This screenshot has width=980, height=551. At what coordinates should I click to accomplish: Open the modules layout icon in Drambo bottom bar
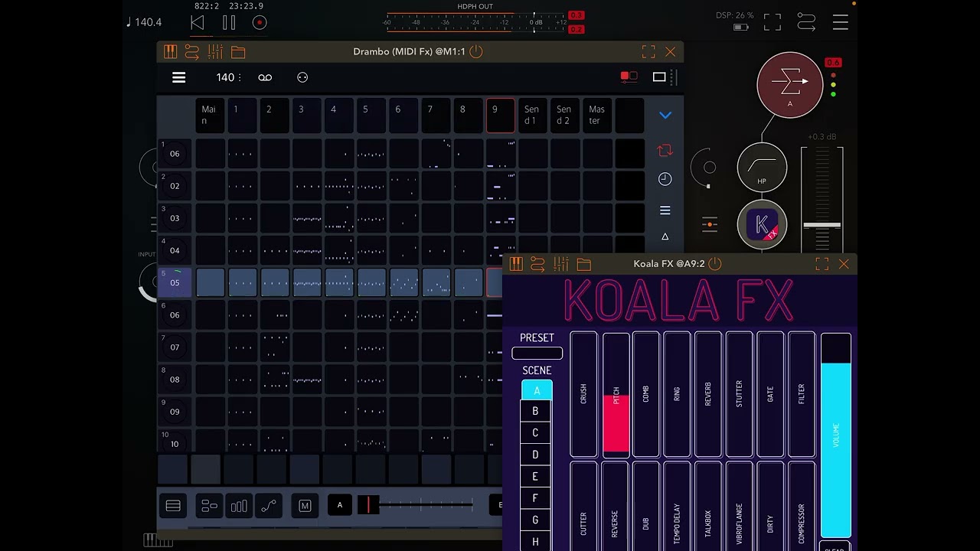[209, 506]
